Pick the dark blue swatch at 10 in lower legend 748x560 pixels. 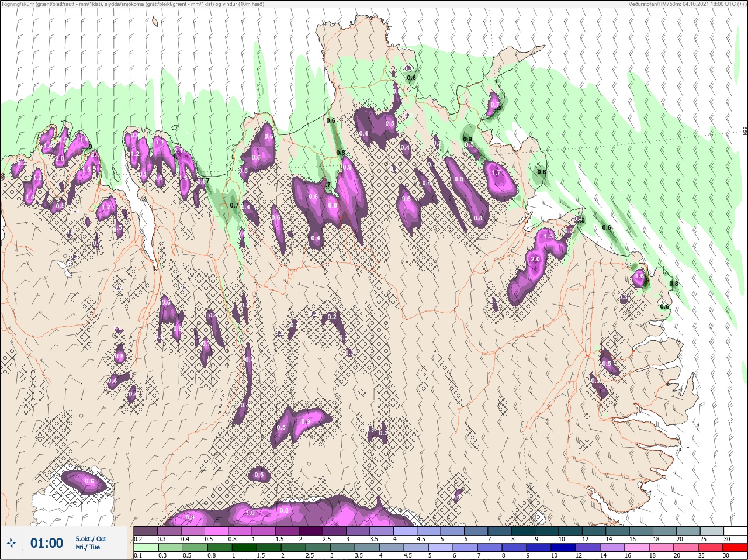[565, 548]
